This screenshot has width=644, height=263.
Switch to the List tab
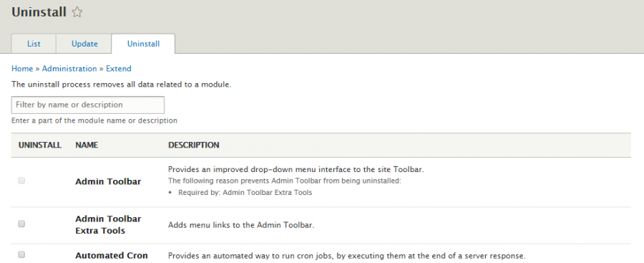(x=34, y=44)
